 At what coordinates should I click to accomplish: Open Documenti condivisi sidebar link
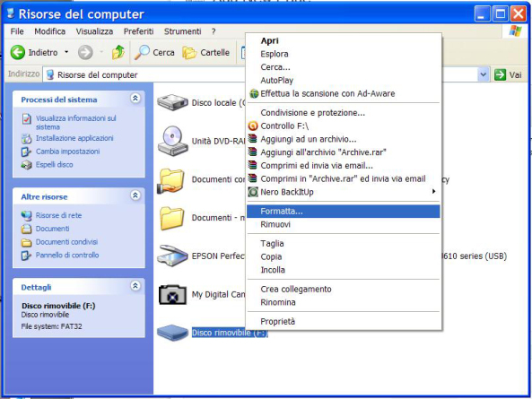tap(67, 242)
